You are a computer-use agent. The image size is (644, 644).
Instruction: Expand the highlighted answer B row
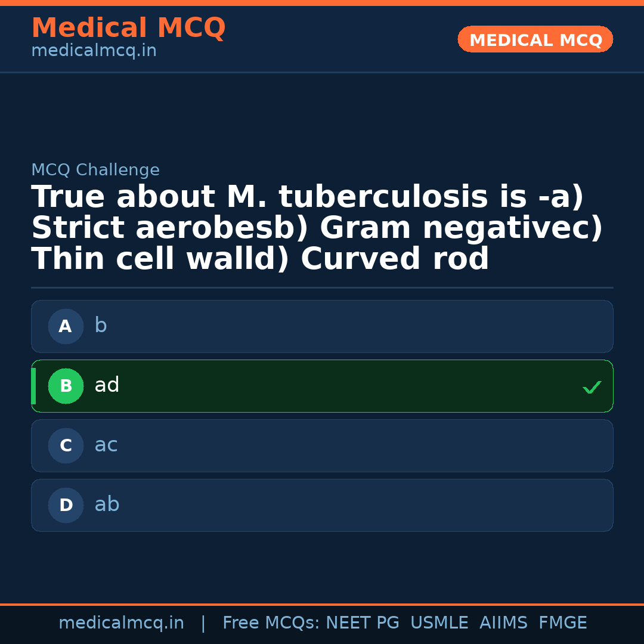(322, 386)
